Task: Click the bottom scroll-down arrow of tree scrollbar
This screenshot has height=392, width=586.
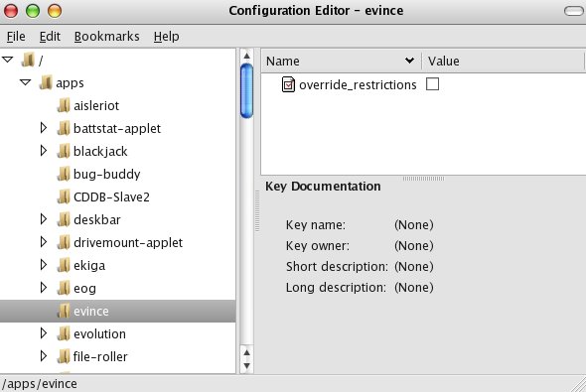Action: click(x=246, y=366)
